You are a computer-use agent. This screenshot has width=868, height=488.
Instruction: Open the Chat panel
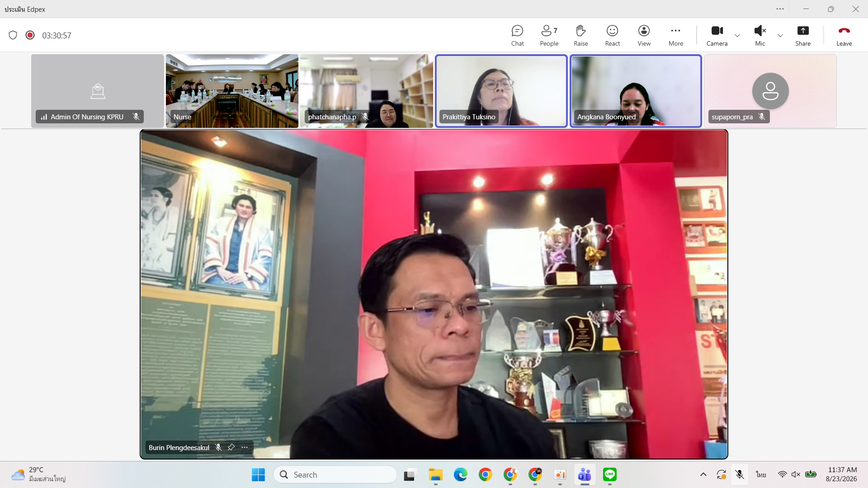point(517,36)
